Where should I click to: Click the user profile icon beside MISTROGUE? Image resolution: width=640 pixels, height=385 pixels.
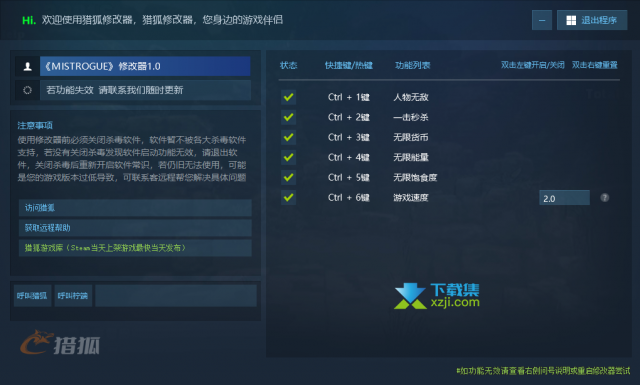click(27, 66)
